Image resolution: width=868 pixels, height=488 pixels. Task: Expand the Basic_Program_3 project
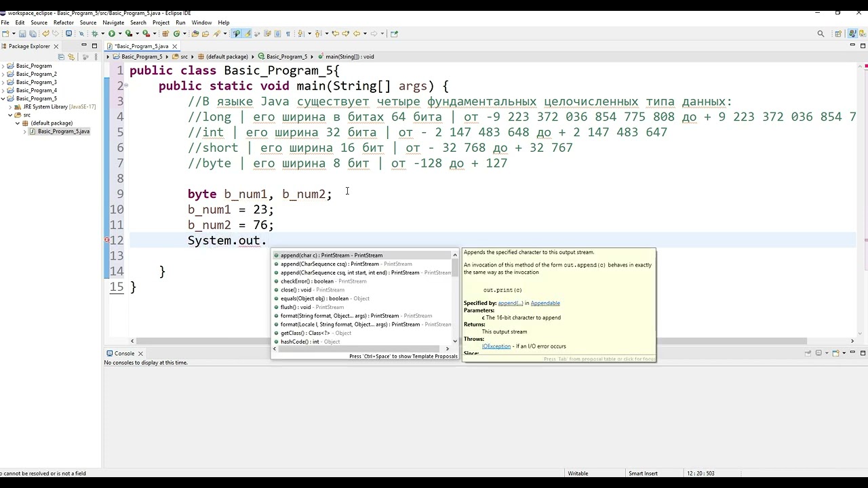click(4, 82)
